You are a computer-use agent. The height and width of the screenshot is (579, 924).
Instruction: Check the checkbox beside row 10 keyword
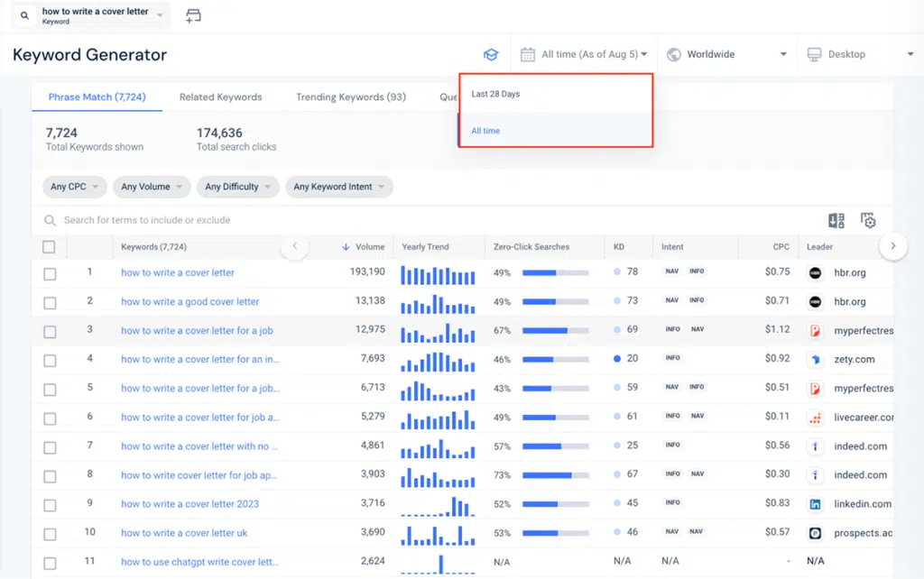(50, 532)
